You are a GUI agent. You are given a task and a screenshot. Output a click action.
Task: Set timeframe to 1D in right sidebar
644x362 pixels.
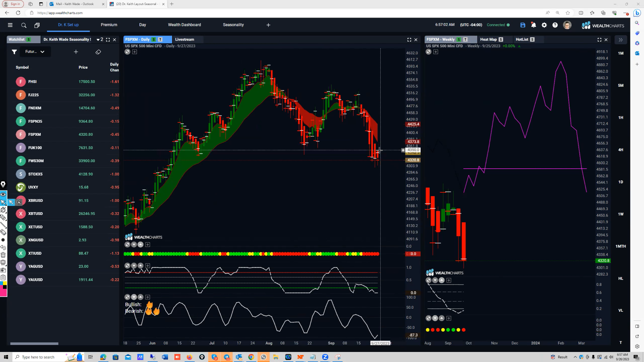[x=621, y=182]
